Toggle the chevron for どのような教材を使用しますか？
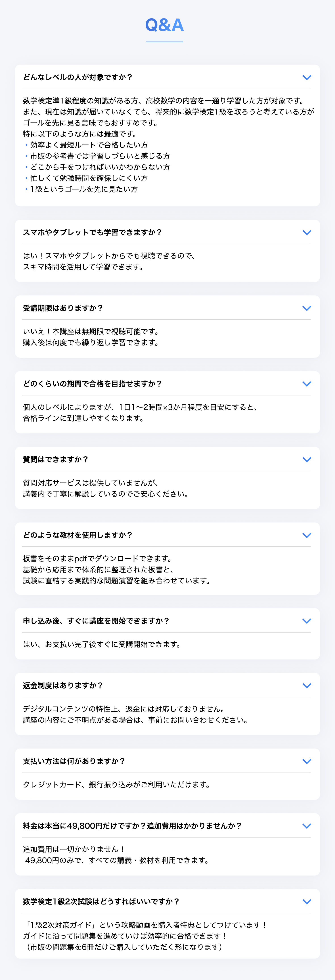 click(x=306, y=535)
